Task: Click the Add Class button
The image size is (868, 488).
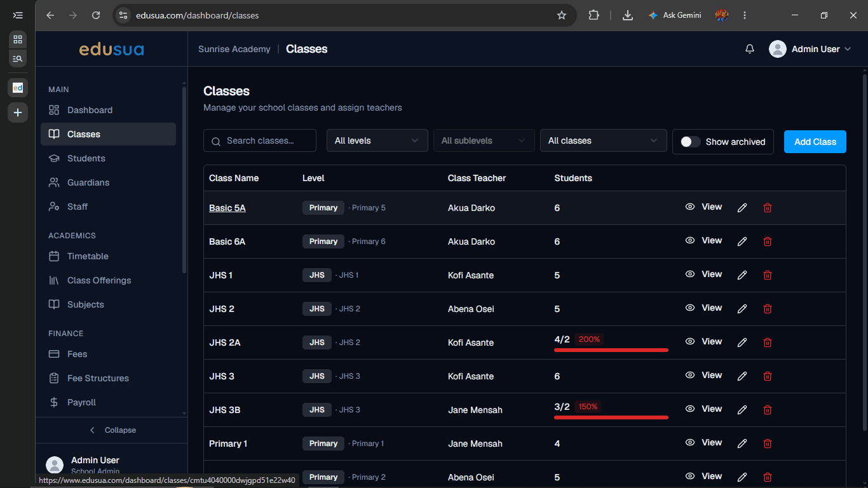Action: (815, 142)
